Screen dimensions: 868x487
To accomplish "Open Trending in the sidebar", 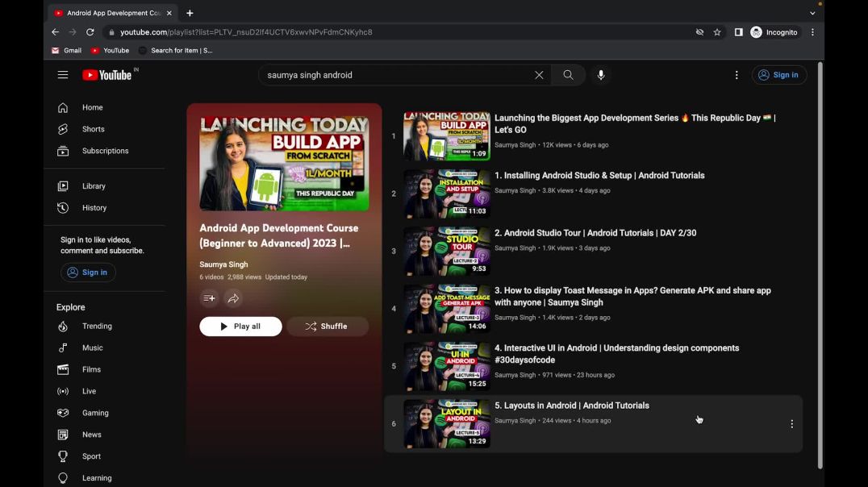I will tap(97, 327).
